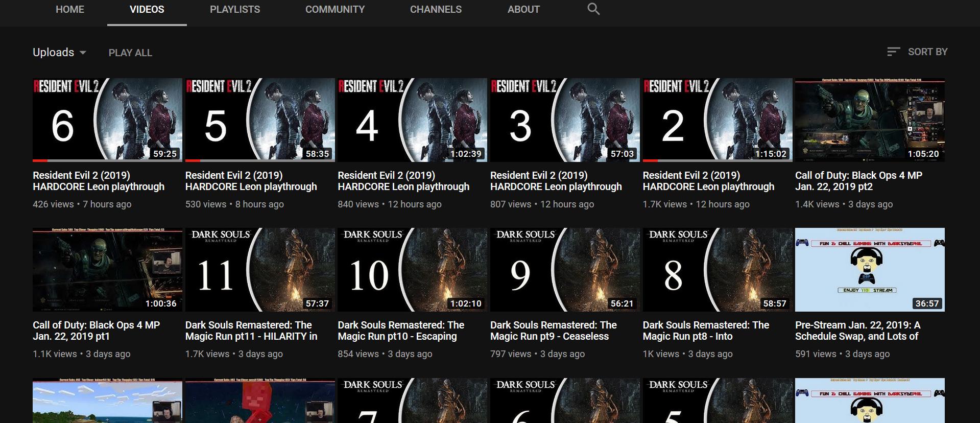Click the Resident Evil 2 title above 426 views
The width and height of the screenshot is (980, 423).
pyautogui.click(x=99, y=181)
